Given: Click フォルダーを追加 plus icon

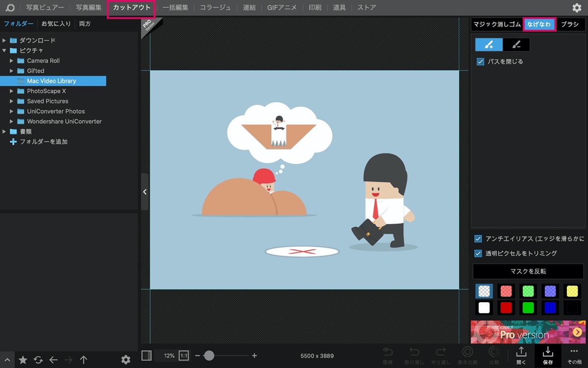Looking at the screenshot, I should coord(13,142).
